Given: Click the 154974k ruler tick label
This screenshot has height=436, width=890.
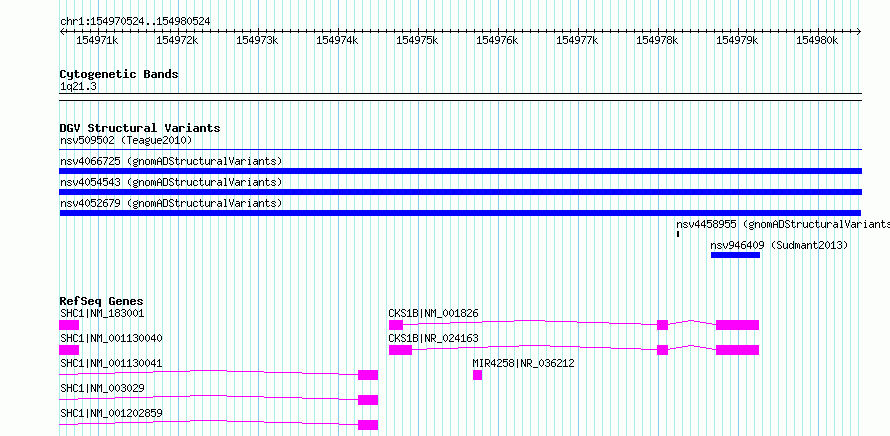Looking at the screenshot, I should click(337, 40).
